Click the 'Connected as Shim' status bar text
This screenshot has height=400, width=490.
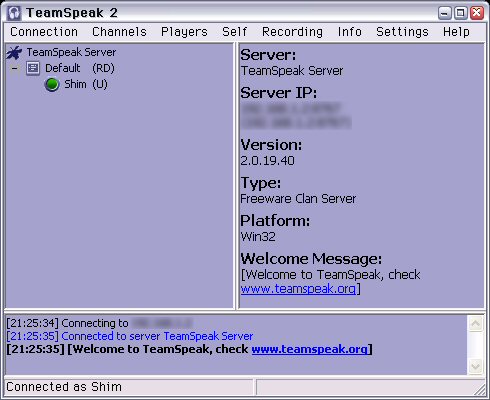tap(64, 387)
